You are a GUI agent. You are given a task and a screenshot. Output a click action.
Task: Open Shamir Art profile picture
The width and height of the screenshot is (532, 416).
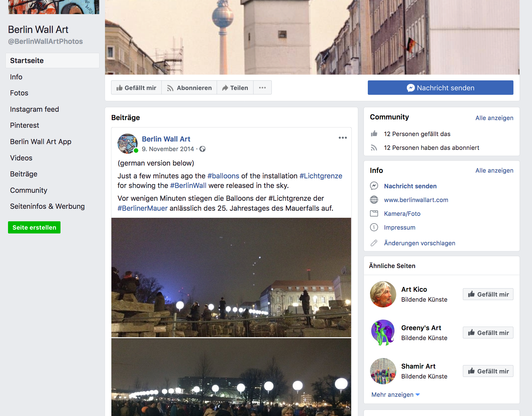click(x=383, y=371)
